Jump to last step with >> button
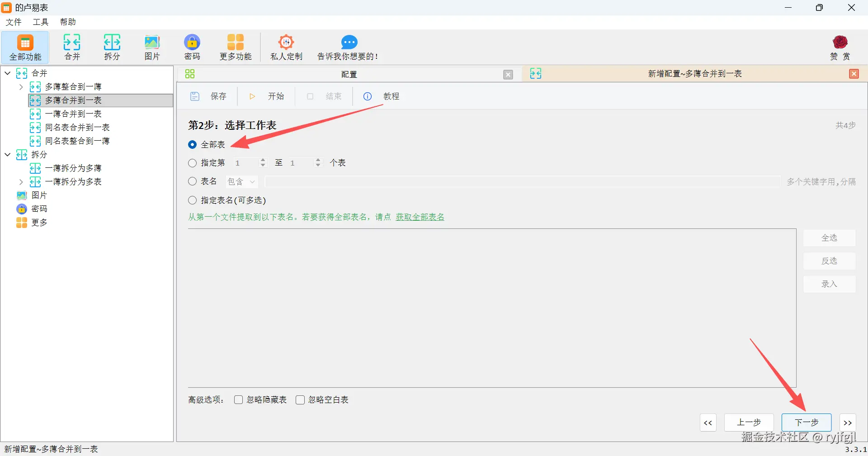Screen dimensions: 868x456 tap(848, 423)
